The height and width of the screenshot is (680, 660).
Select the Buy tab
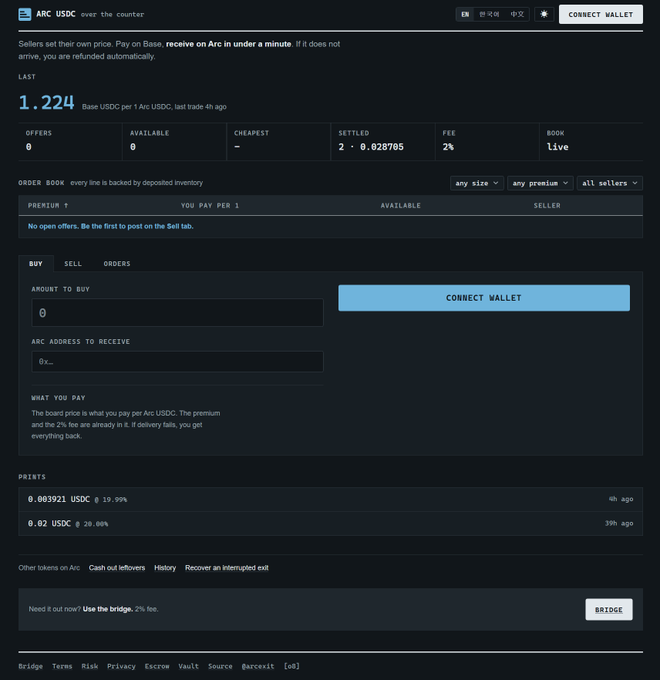point(36,264)
